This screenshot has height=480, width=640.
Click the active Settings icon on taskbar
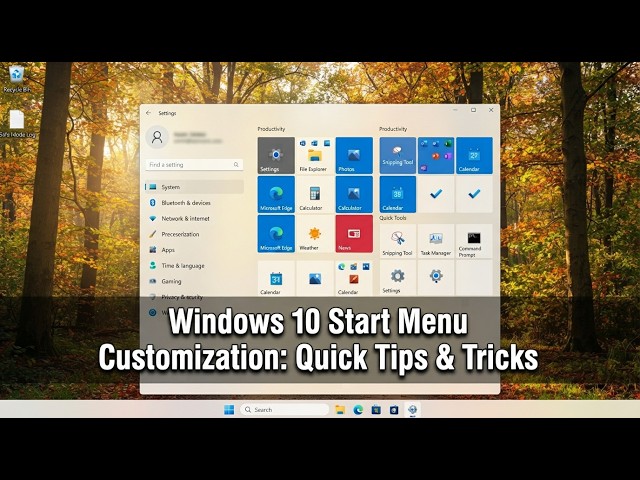click(412, 409)
